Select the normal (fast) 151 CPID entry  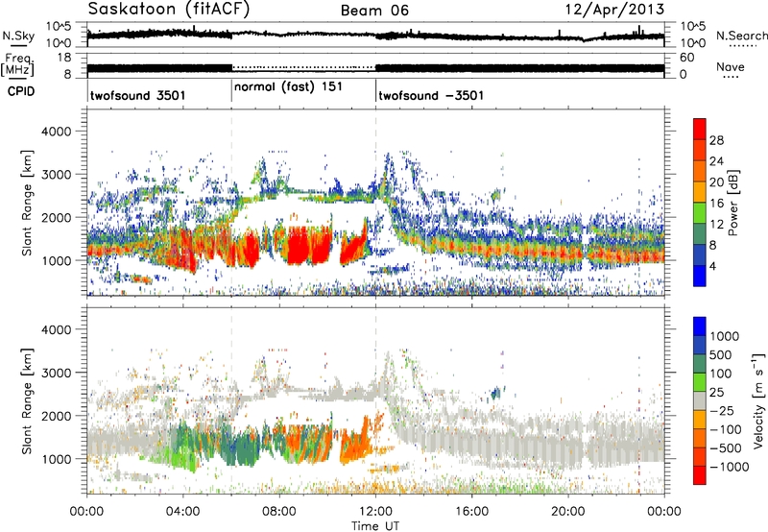288,86
